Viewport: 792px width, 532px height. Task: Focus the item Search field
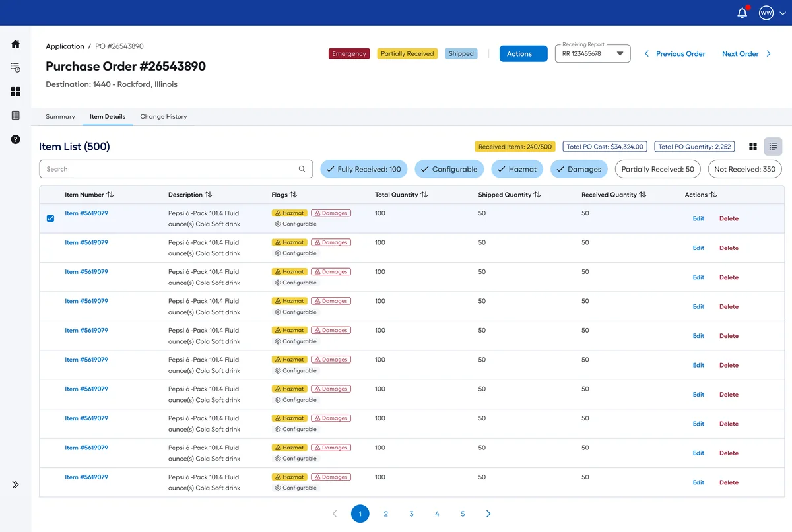tap(176, 169)
